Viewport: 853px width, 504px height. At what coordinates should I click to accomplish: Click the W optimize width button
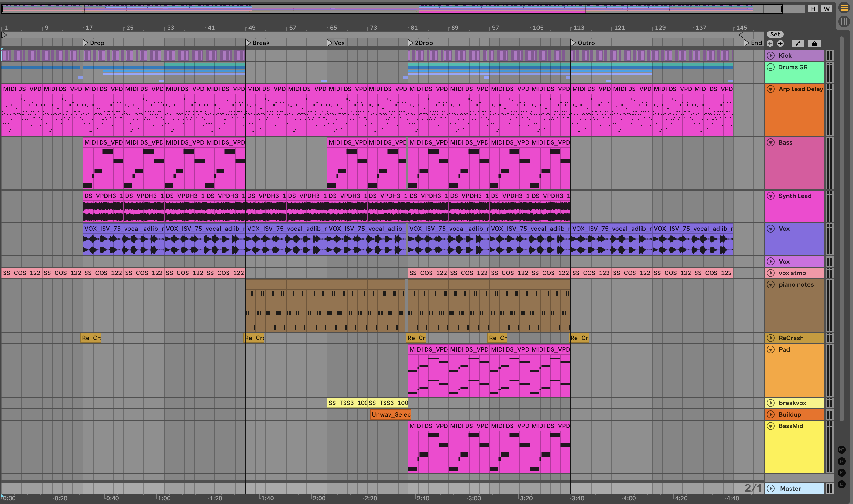click(827, 9)
